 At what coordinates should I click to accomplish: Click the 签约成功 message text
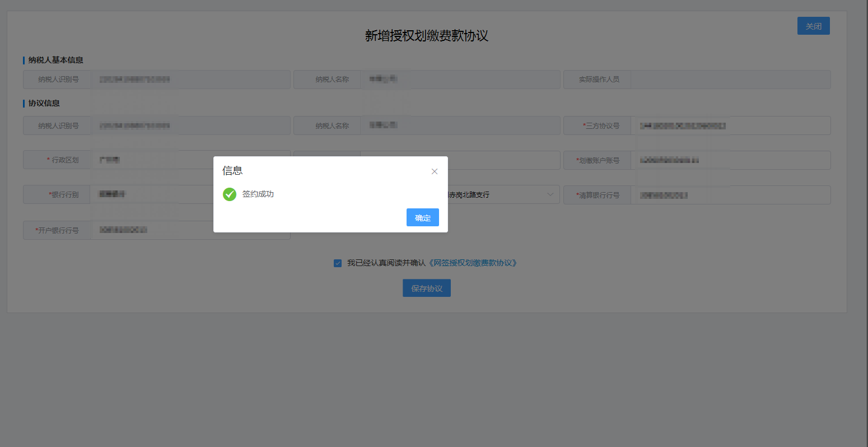coord(258,194)
